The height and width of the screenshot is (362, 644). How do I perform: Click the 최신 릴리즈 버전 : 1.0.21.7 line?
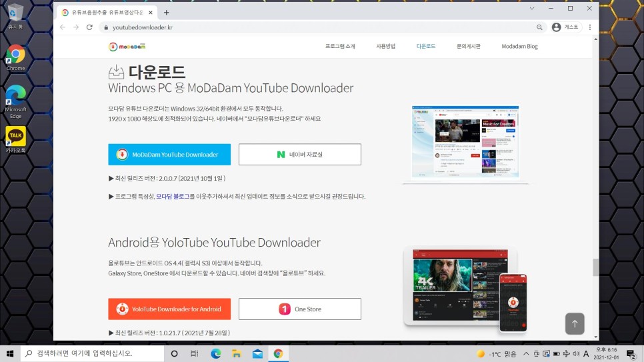169,333
